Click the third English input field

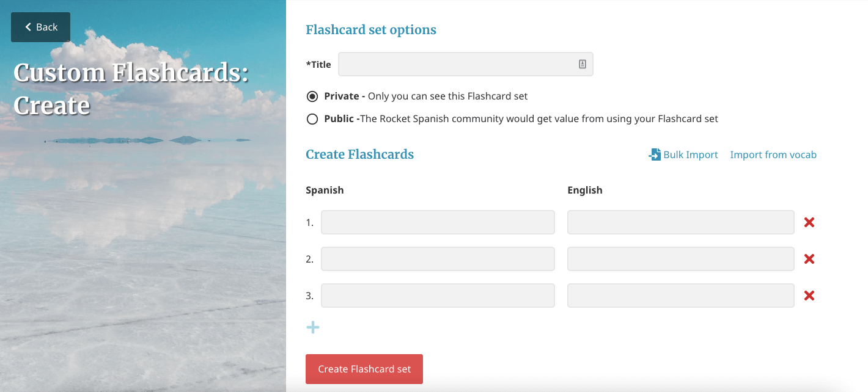[x=680, y=296]
